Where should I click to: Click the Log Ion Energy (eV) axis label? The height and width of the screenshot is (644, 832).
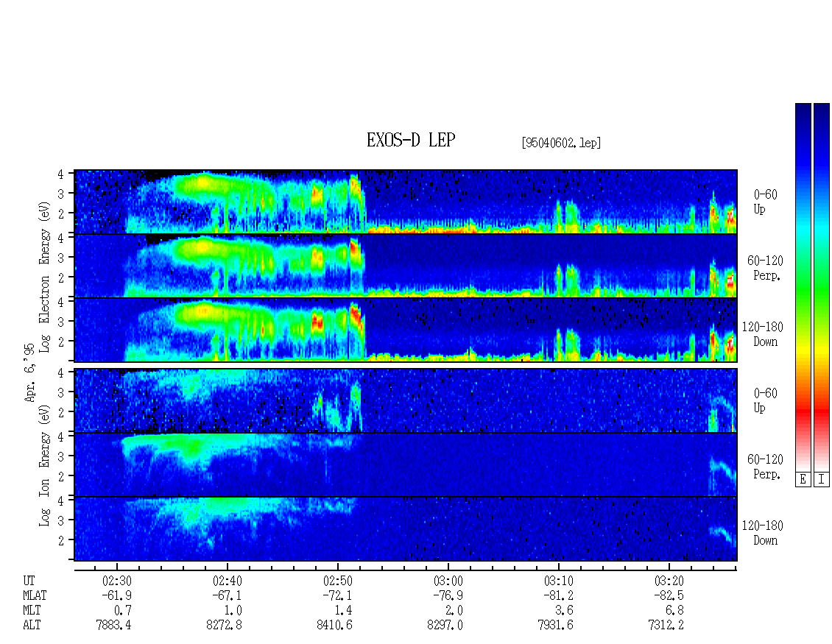click(44, 465)
